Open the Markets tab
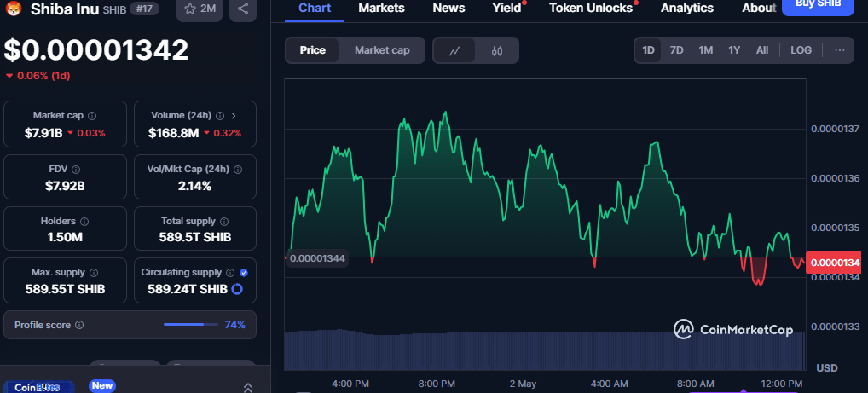Image resolution: width=868 pixels, height=393 pixels. (x=381, y=9)
